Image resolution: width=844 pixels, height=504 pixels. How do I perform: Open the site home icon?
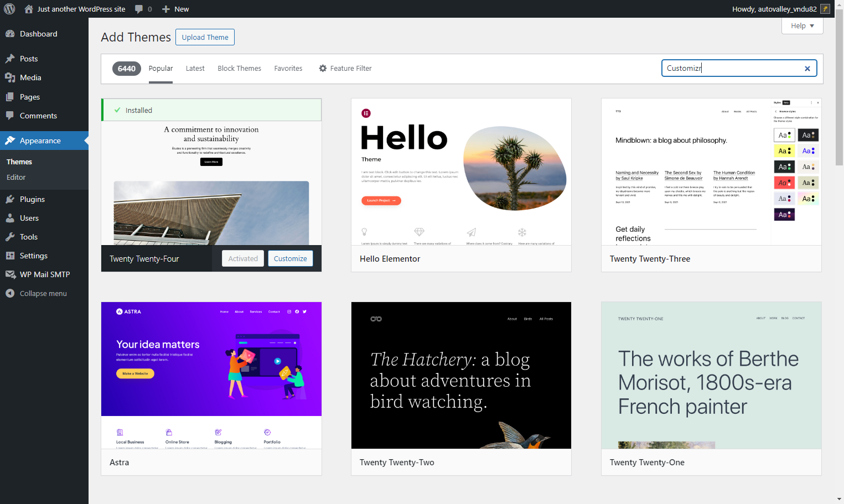click(29, 9)
